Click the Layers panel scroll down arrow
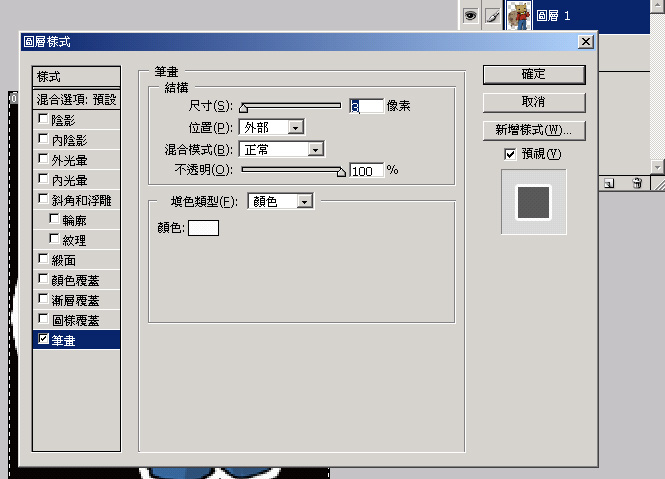Image resolution: width=665 pixels, height=479 pixels. 657,167
